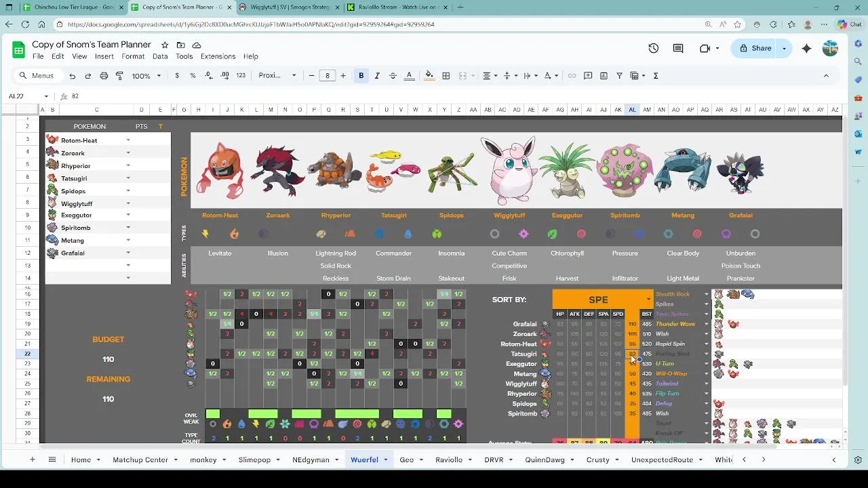
Task: Activate the paint format tool
Action: pyautogui.click(x=119, y=76)
